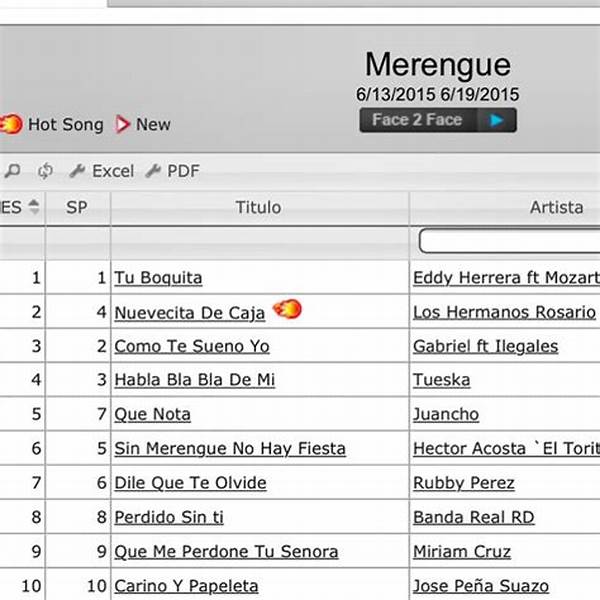Click the red New triangle icon

coord(123,124)
